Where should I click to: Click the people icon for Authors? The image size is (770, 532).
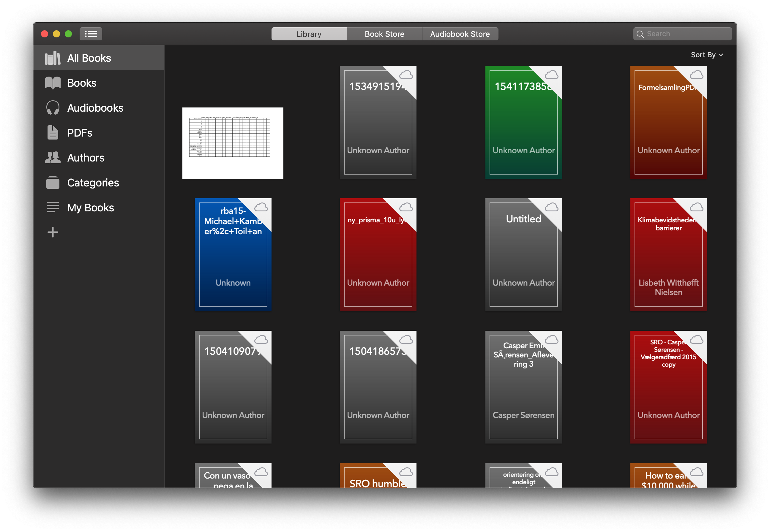pyautogui.click(x=53, y=158)
